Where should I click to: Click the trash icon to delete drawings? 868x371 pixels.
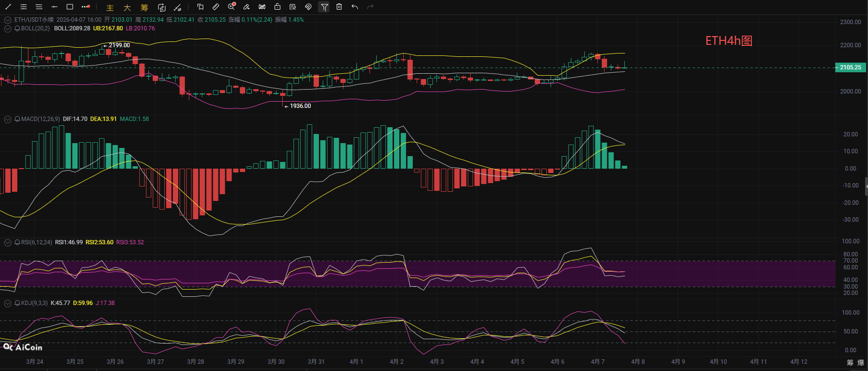click(x=339, y=7)
